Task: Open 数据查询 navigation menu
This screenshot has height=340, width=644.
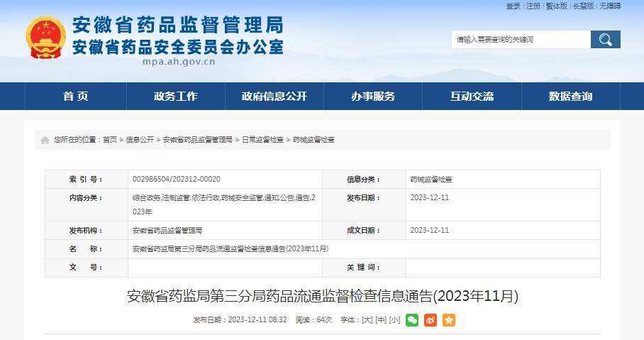Action: 570,97
